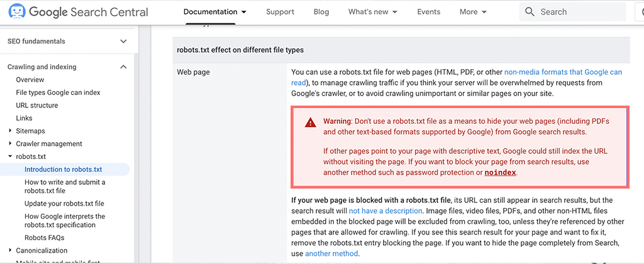Viewport: 644px width, 264px height.
Task: Select Introduction to robots.txt in sidebar
Action: 64,169
